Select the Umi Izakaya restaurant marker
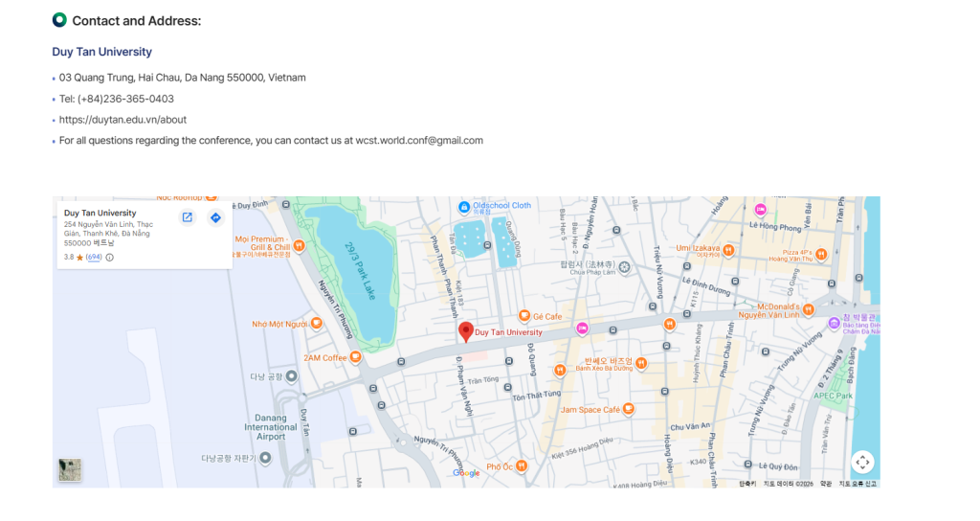 tap(728, 250)
